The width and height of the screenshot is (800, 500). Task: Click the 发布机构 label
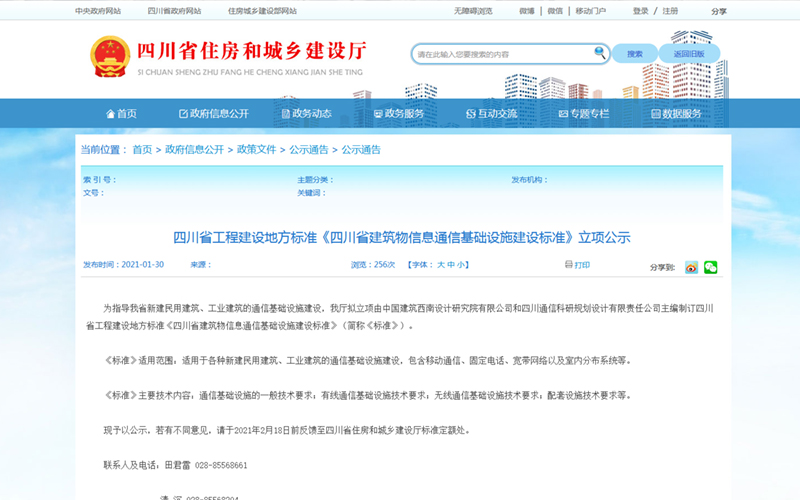click(530, 180)
